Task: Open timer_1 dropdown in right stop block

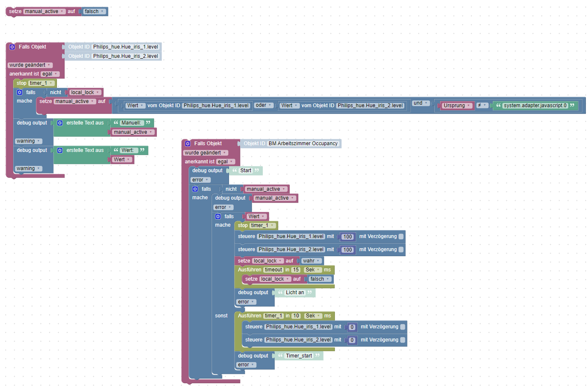Action: 263,225
